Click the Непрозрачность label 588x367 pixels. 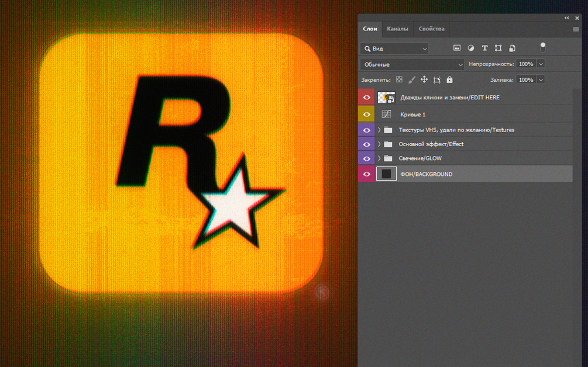coord(491,64)
